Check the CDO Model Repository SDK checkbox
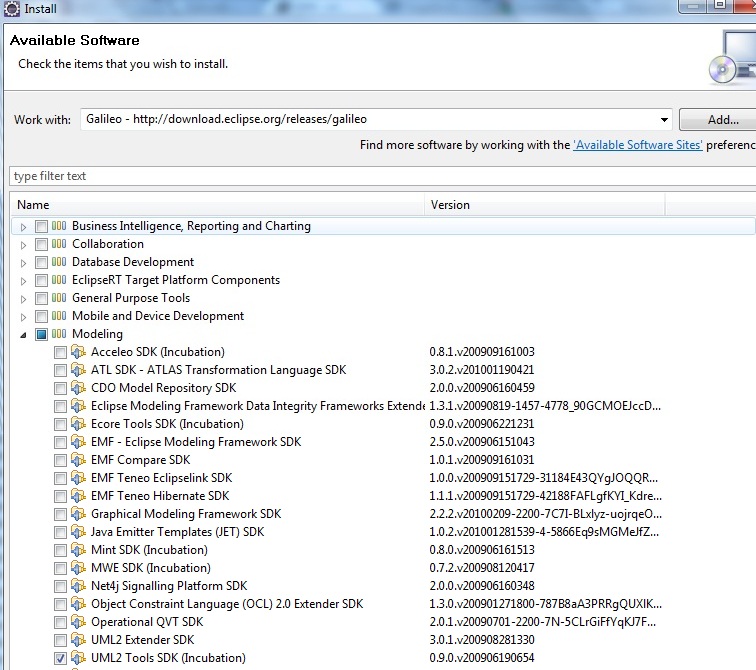Image resolution: width=756 pixels, height=670 pixels. click(x=60, y=389)
